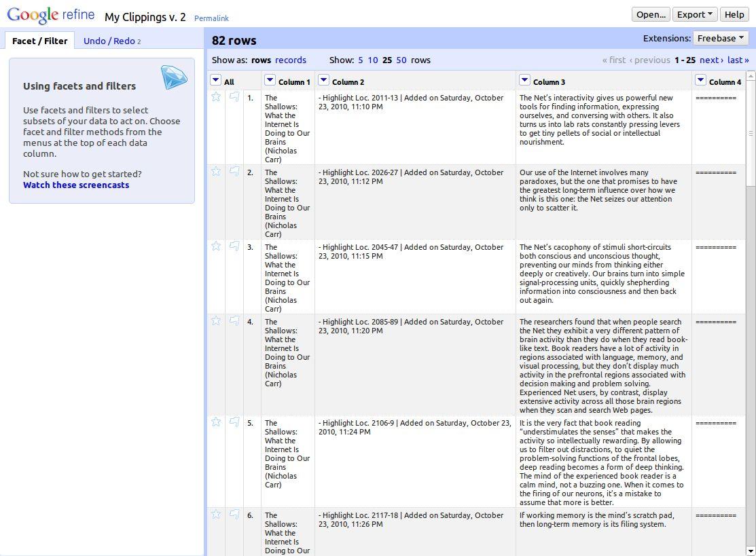Viewport: 756px width, 556px height.
Task: Watch these screencasts link
Action: pos(76,185)
